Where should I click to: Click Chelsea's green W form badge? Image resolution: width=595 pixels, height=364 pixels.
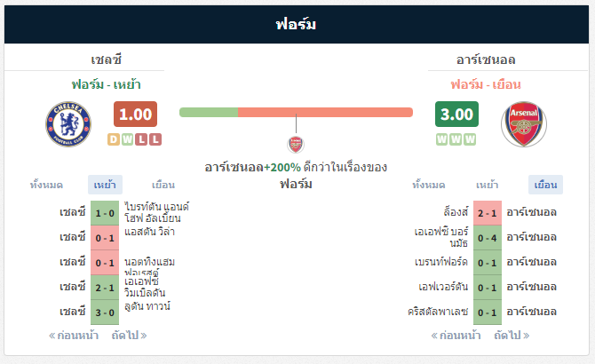tap(128, 139)
